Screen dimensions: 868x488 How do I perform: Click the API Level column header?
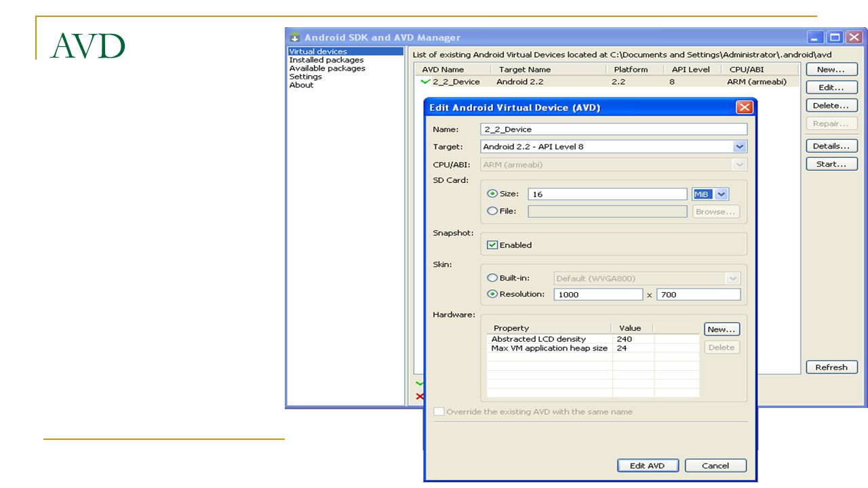coord(690,69)
